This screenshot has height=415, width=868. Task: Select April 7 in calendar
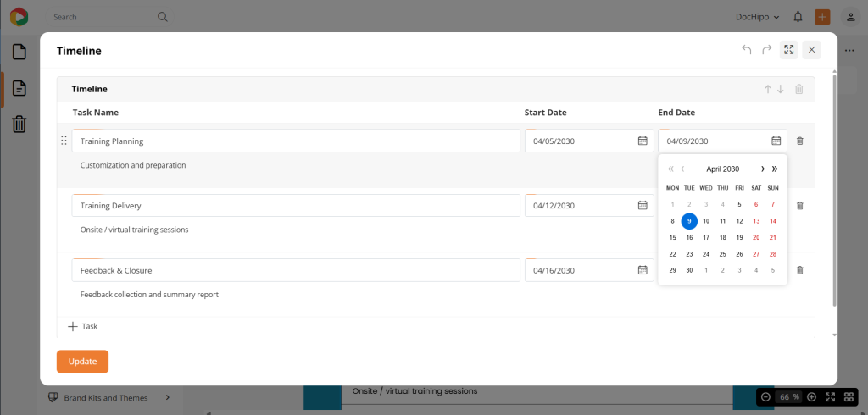[x=773, y=204]
